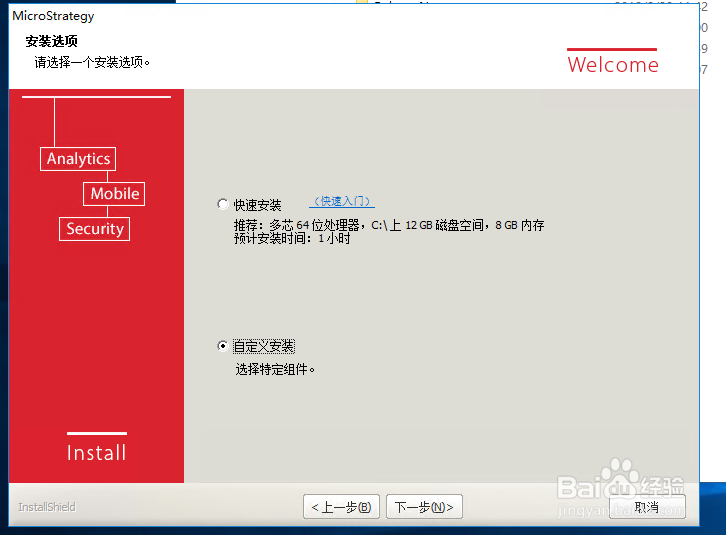This screenshot has width=726, height=535.
Task: Click the 选择特定组件 description text
Action: [275, 370]
